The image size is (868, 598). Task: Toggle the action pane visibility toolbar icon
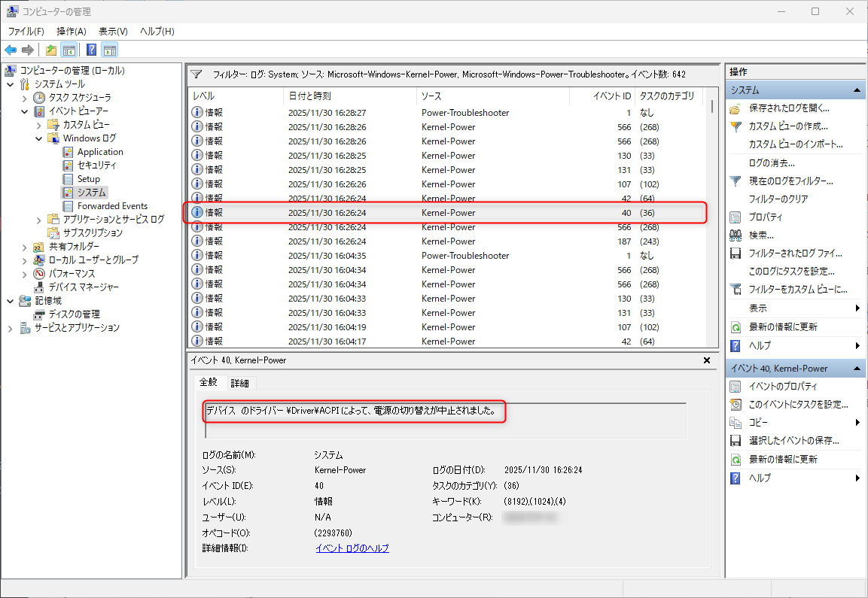110,50
